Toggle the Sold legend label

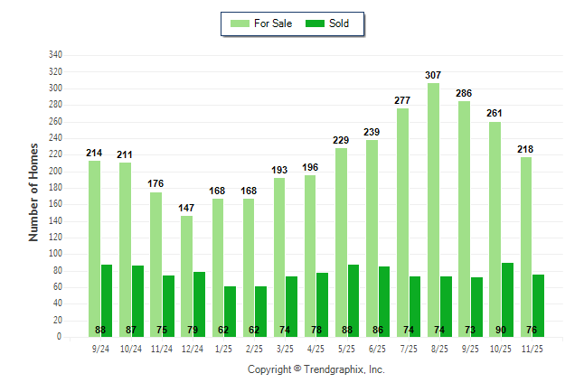tap(339, 23)
